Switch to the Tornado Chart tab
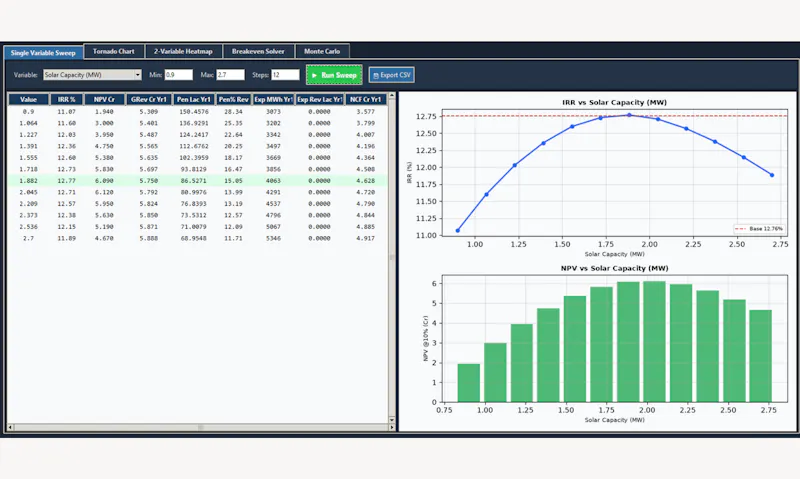The image size is (800, 479). pyautogui.click(x=114, y=52)
